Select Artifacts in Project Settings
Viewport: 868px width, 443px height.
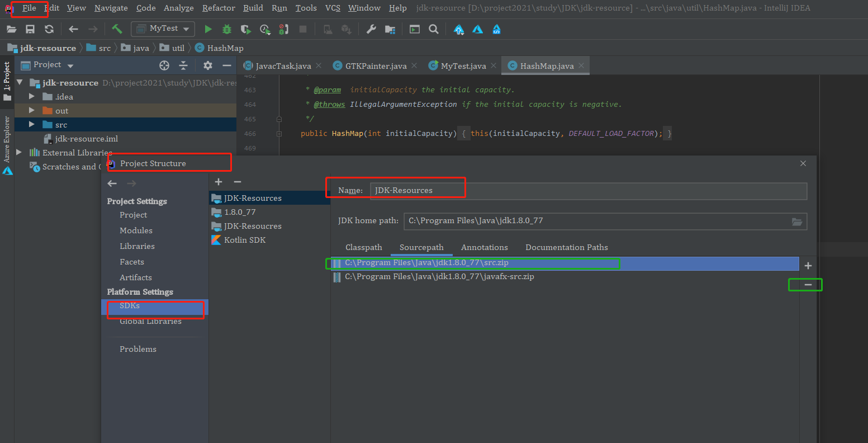coord(136,277)
